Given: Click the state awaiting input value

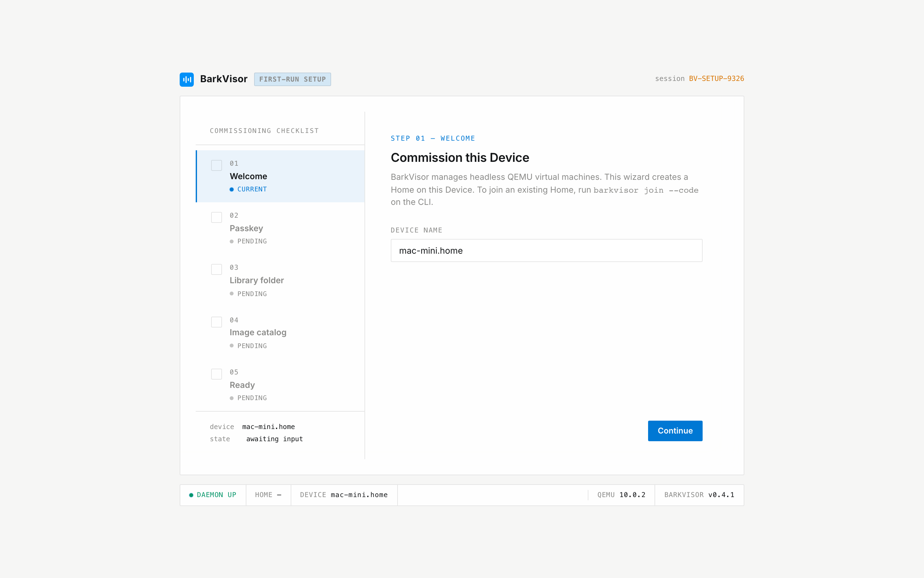Looking at the screenshot, I should coord(275,439).
